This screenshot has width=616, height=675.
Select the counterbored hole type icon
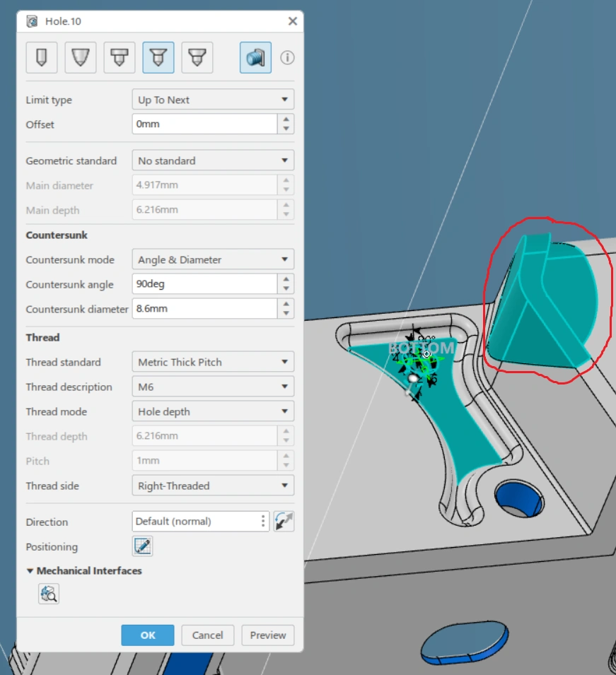coord(120,57)
